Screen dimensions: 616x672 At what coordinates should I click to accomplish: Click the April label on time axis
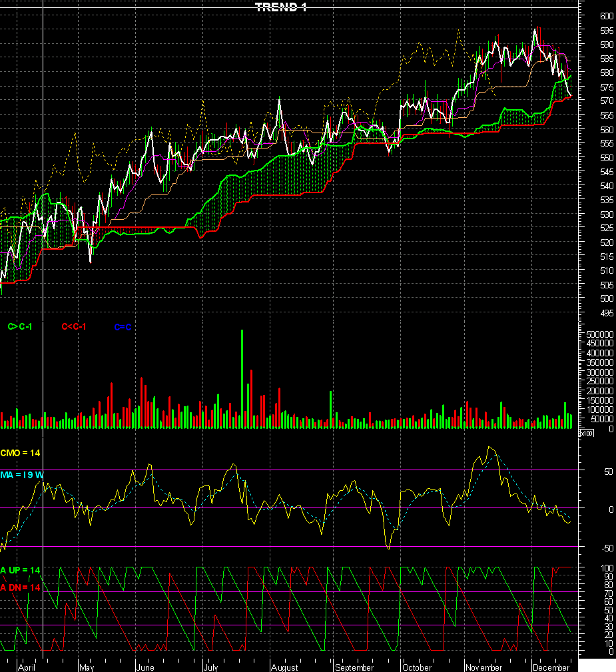pos(27,667)
